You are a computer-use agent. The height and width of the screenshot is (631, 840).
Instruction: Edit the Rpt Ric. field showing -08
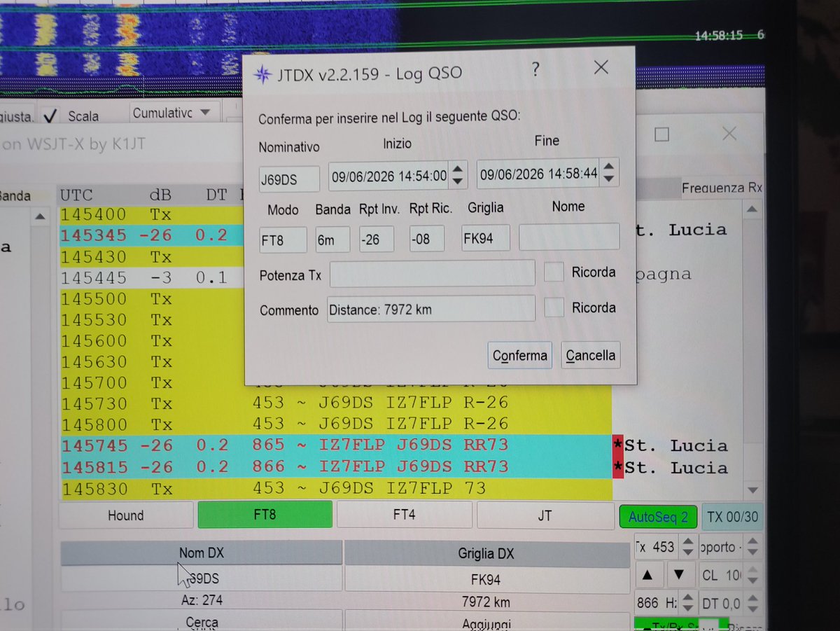pyautogui.click(x=427, y=239)
